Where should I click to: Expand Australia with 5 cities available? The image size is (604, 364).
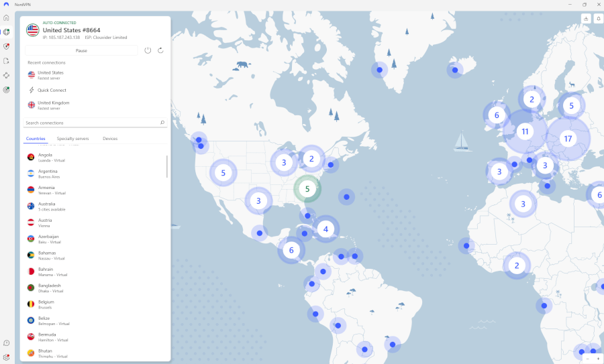tap(51, 206)
